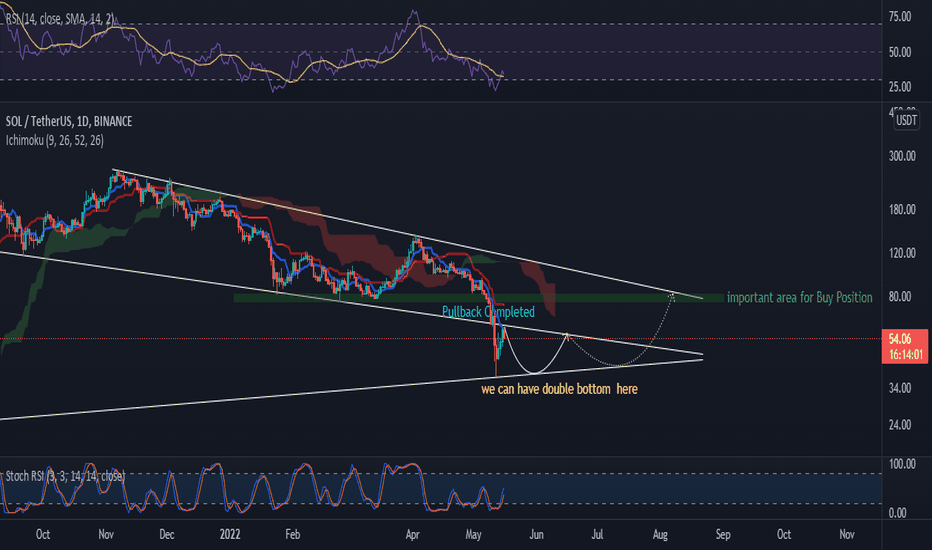The image size is (932, 550).
Task: Click the USDT currency button
Action: [906, 120]
